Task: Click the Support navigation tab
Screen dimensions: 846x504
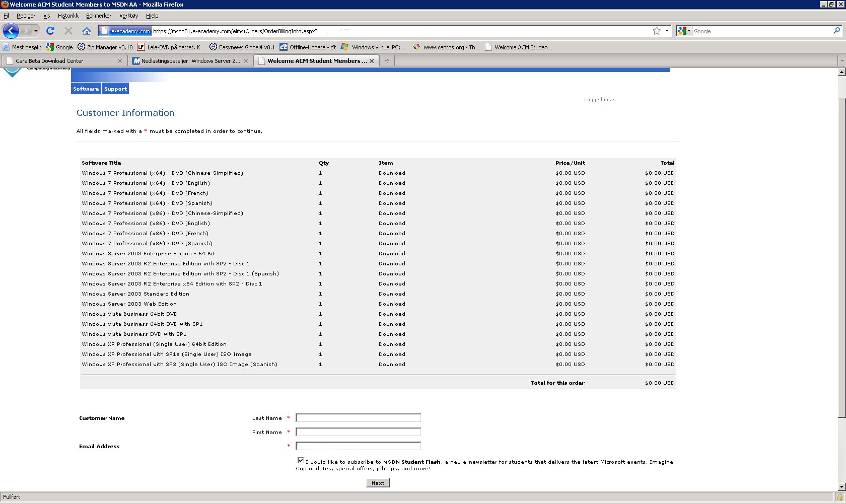Action: 116,89
